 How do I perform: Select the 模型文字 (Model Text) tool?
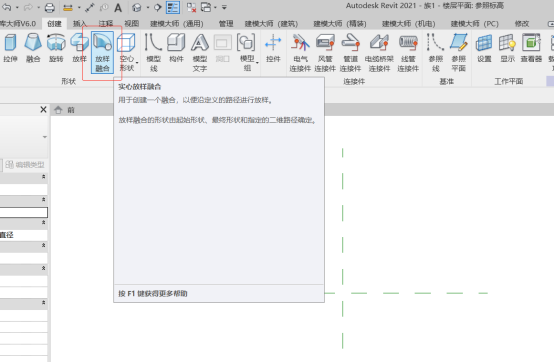200,52
